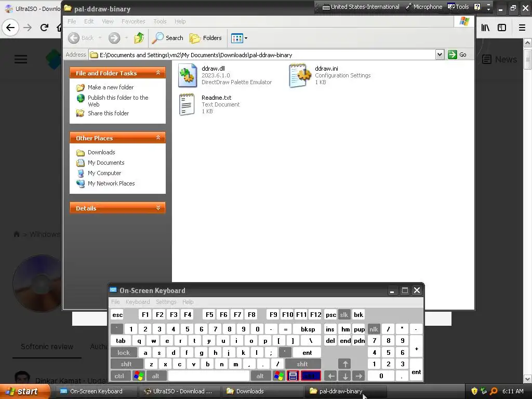Open the browser library icon
Image resolution: width=532 pixels, height=399 pixels.
[486, 28]
